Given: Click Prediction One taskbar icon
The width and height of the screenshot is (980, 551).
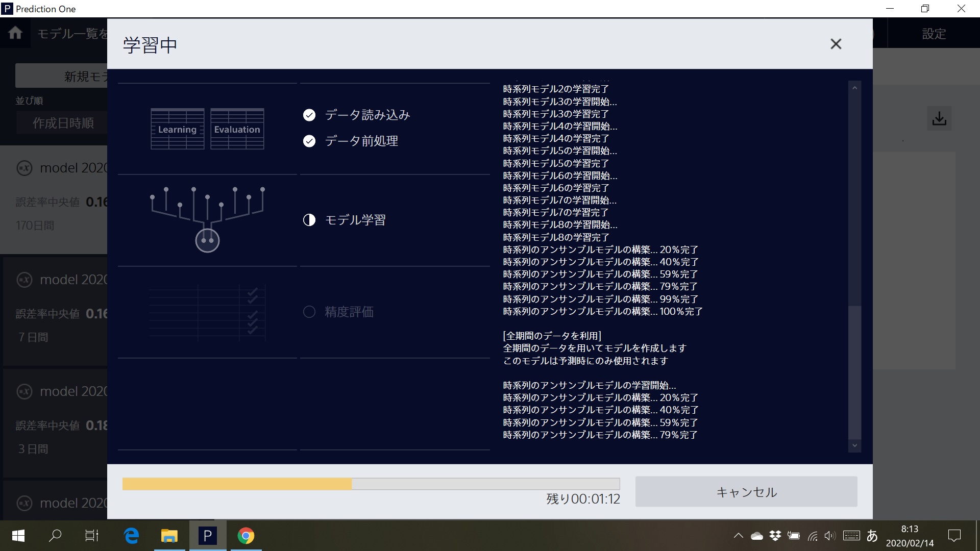Looking at the screenshot, I should [207, 536].
